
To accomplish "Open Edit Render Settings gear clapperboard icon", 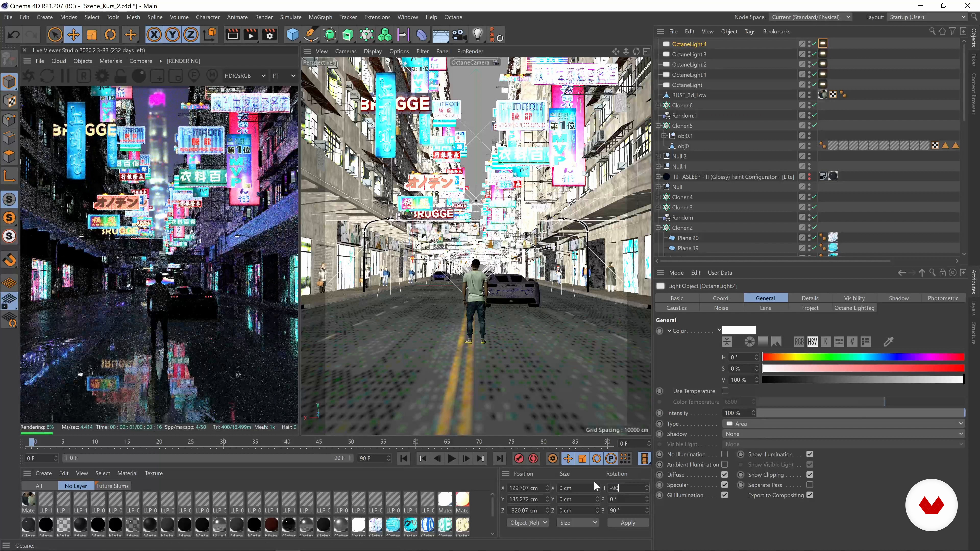I will click(270, 35).
